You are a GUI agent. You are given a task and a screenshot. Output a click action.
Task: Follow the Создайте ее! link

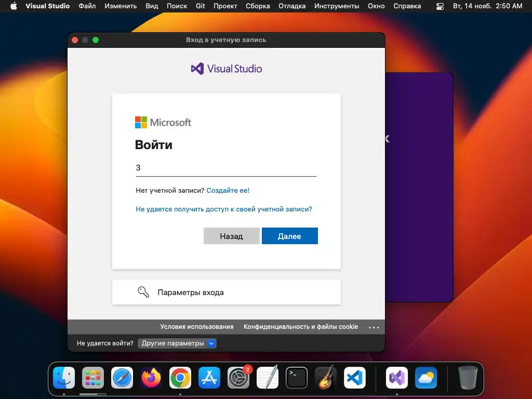click(228, 190)
